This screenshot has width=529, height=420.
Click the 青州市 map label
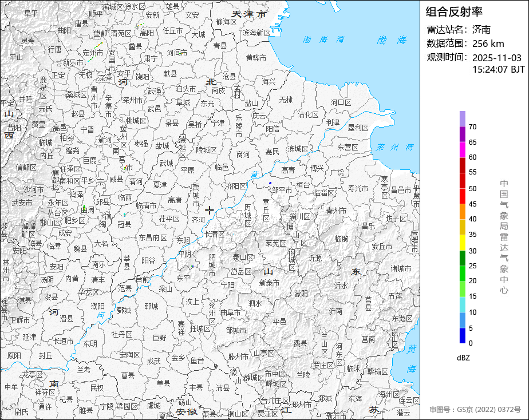pos(336,211)
